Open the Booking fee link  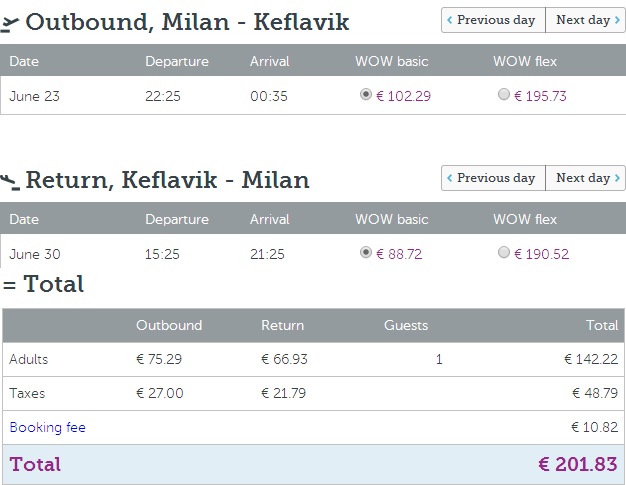[47, 427]
